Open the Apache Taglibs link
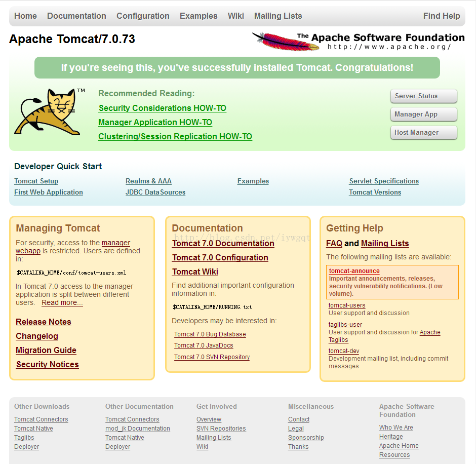This screenshot has width=476, height=464. click(430, 332)
